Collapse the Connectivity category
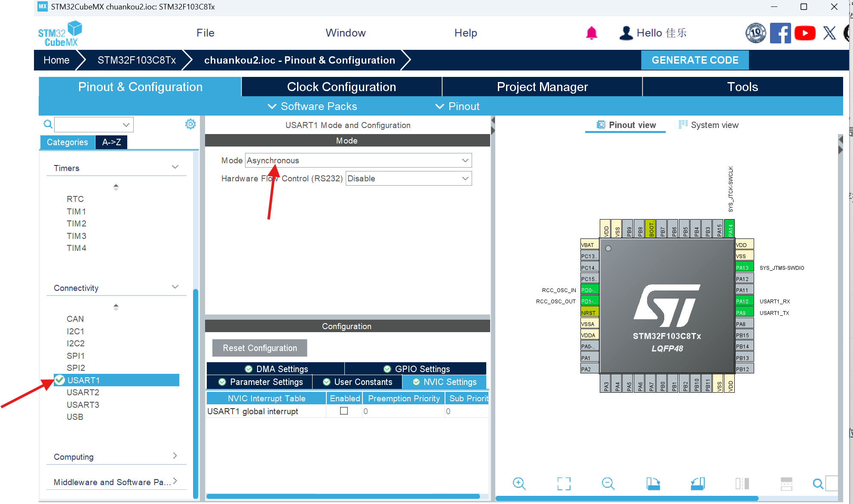Screen dimensions: 853x504 pyautogui.click(x=175, y=287)
